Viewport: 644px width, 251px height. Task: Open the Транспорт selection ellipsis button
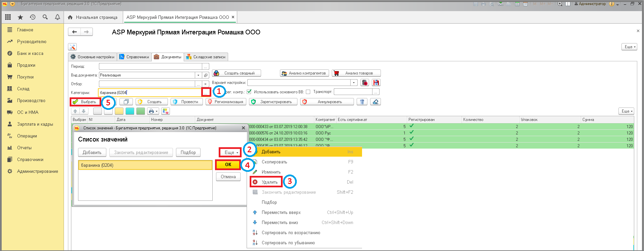pyautogui.click(x=376, y=92)
